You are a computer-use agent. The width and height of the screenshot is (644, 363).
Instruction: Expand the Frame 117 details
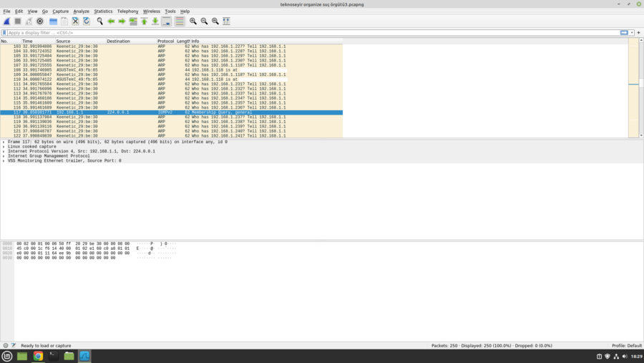point(4,142)
